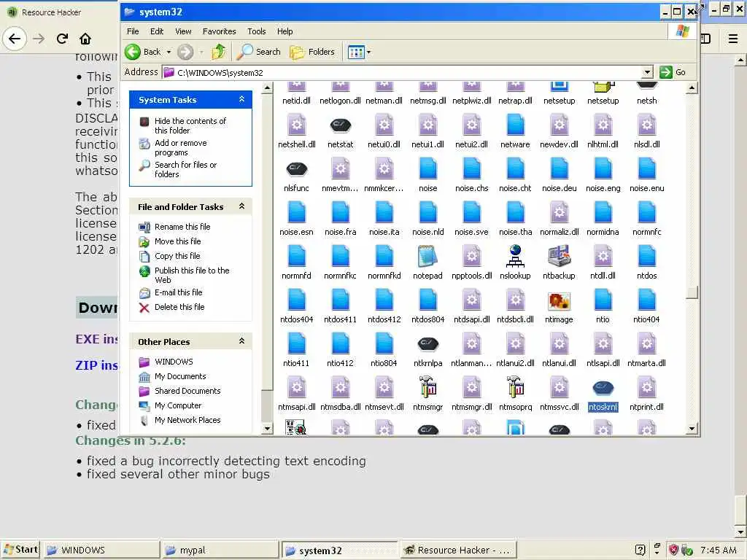The image size is (747, 560).
Task: Click browser home icon in background window
Action: pyautogui.click(x=85, y=39)
